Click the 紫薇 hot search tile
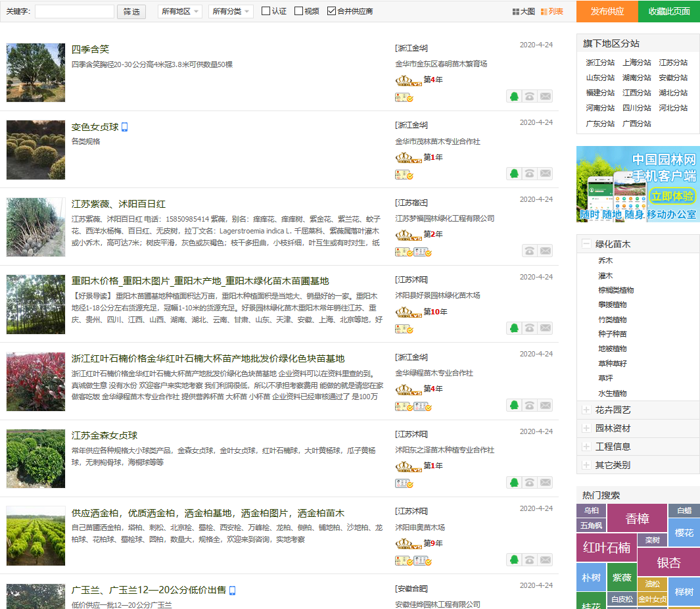Viewport: 700px width, 609px height. pyautogui.click(x=622, y=577)
